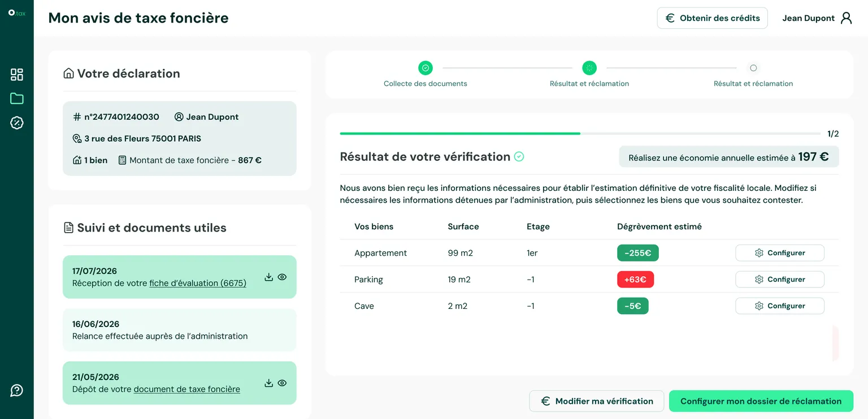The image size is (868, 419).
Task: Configure the Parking property
Action: 779,280
